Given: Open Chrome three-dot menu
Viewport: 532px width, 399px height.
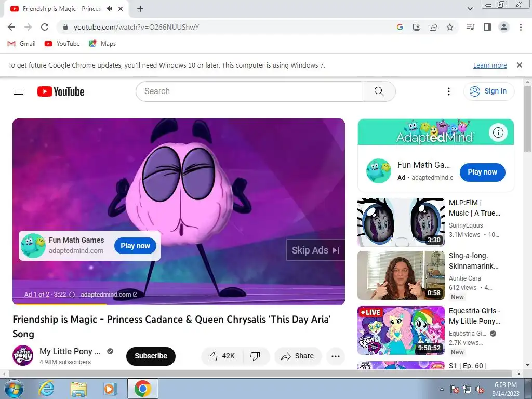Looking at the screenshot, I should pos(521,27).
